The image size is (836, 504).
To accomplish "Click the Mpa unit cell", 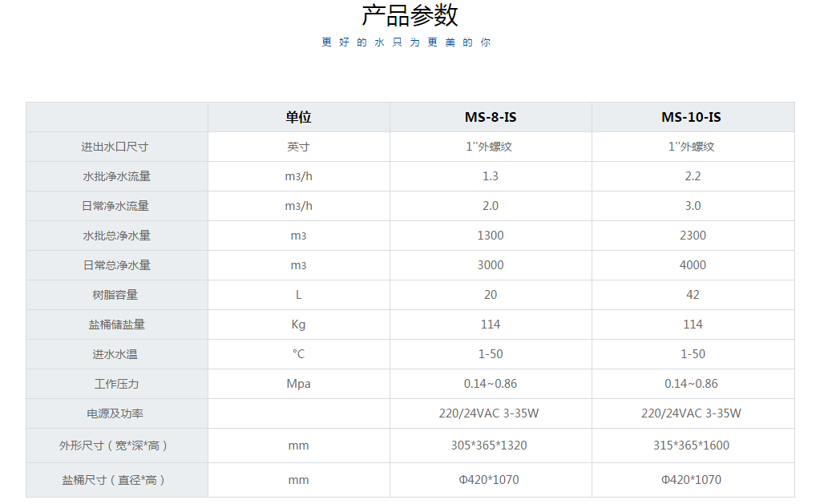I will pos(298,384).
